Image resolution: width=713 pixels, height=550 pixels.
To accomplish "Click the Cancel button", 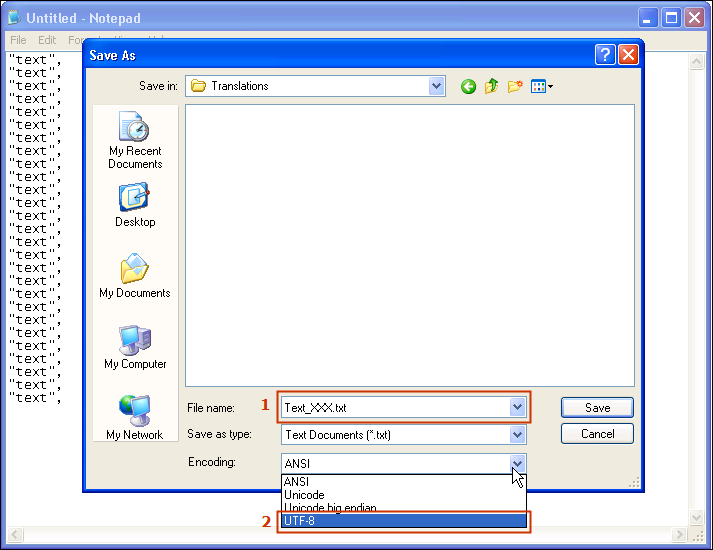I will click(597, 434).
